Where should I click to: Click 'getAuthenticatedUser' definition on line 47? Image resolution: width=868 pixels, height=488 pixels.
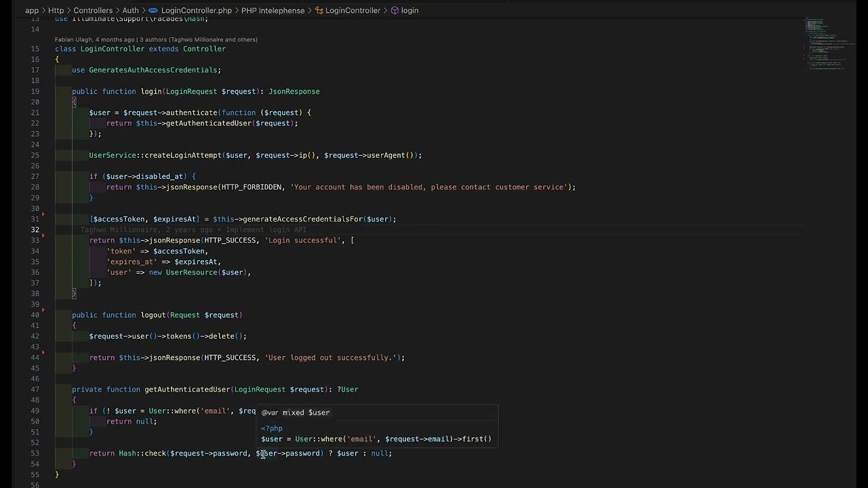point(187,390)
